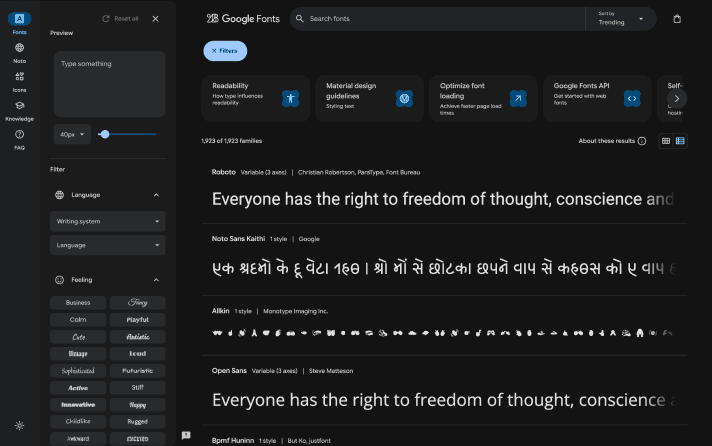Open the Roboto font family
The image size is (712, 446).
click(223, 172)
